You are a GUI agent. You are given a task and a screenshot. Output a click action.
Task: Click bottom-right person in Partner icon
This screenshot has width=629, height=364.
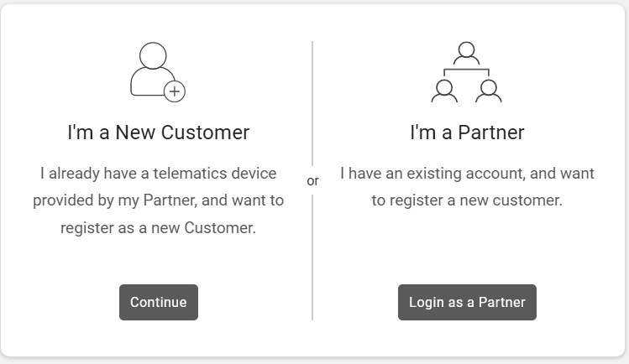pos(488,91)
